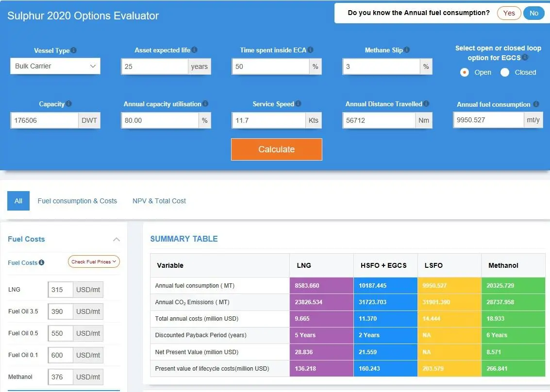Select Open loop EGCS radio option
This screenshot has height=392, width=550.
tap(465, 72)
